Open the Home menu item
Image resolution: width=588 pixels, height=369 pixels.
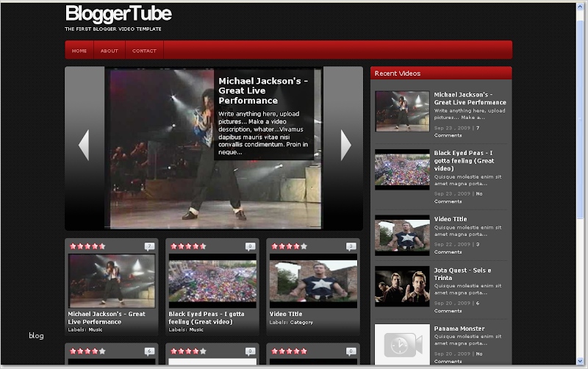(79, 51)
